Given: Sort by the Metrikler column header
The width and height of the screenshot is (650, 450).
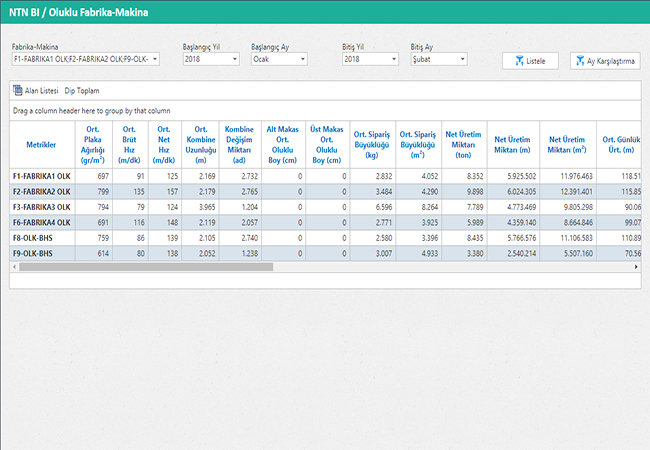Looking at the screenshot, I should tap(41, 144).
